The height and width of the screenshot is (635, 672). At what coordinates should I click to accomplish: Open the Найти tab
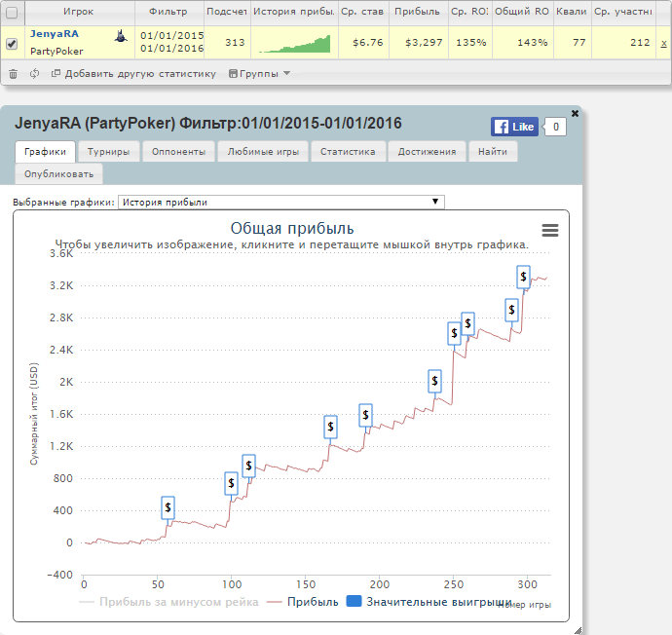click(493, 152)
